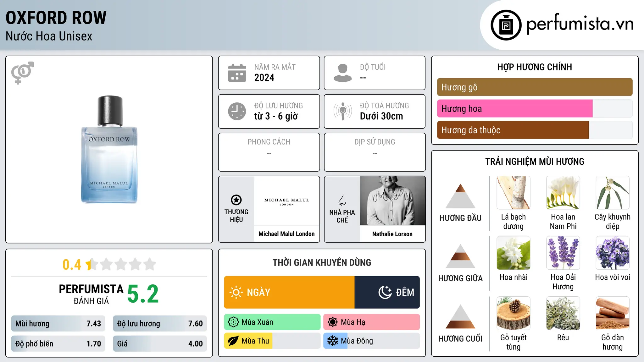The width and height of the screenshot is (644, 362).
Task: Click the star badge icon above Thương hiệu
Action: pos(236,200)
